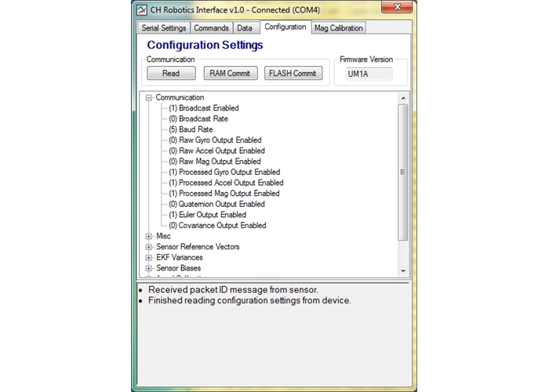
Task: Select Broadcast Enabled tree item
Action: pyautogui.click(x=204, y=108)
